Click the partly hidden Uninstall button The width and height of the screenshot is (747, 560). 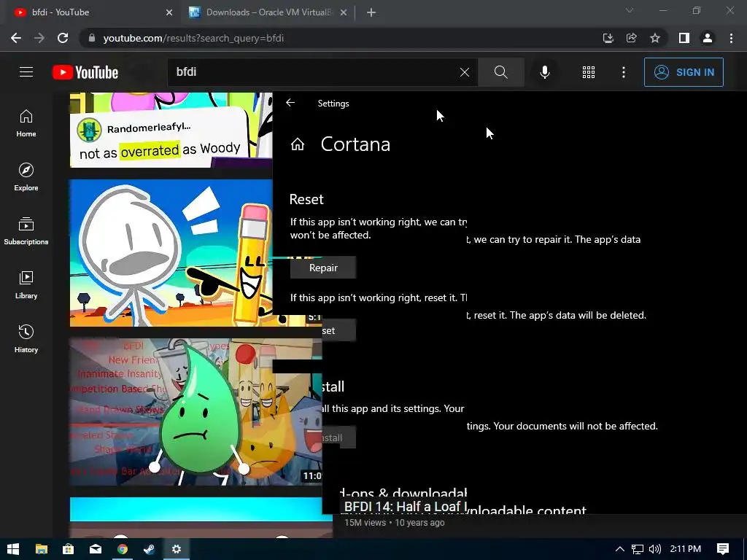[x=338, y=437]
